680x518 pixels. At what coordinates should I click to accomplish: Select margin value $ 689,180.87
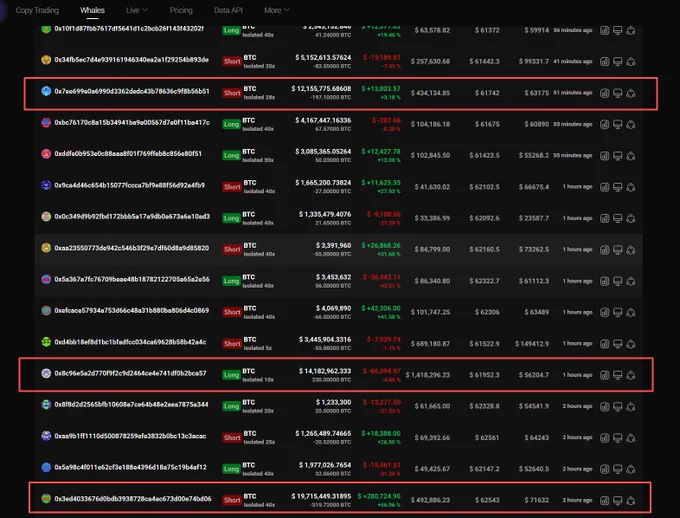point(430,344)
